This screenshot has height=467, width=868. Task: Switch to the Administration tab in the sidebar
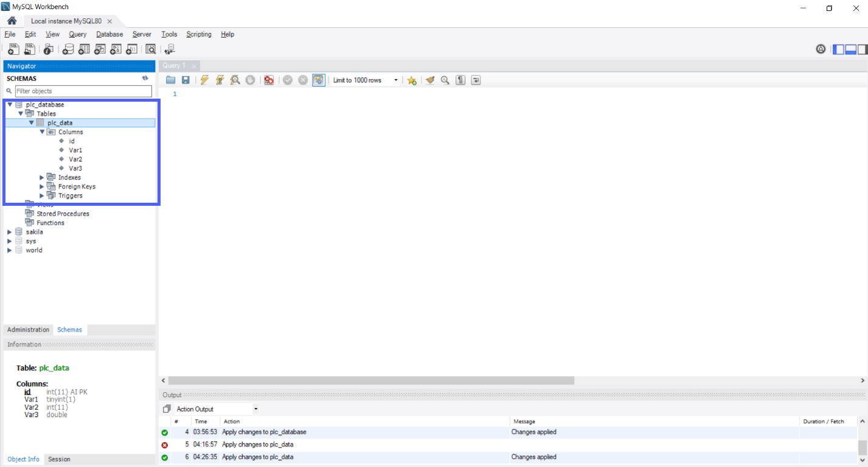pos(28,329)
